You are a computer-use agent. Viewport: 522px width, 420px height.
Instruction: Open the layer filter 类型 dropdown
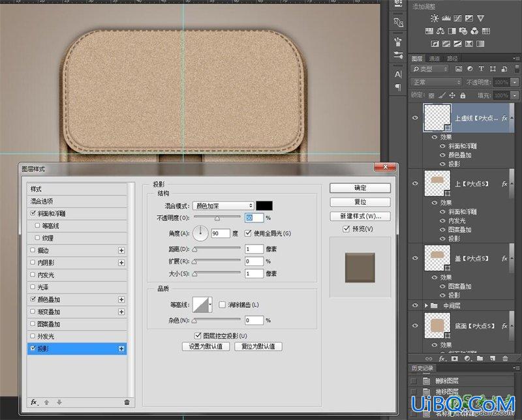point(430,69)
